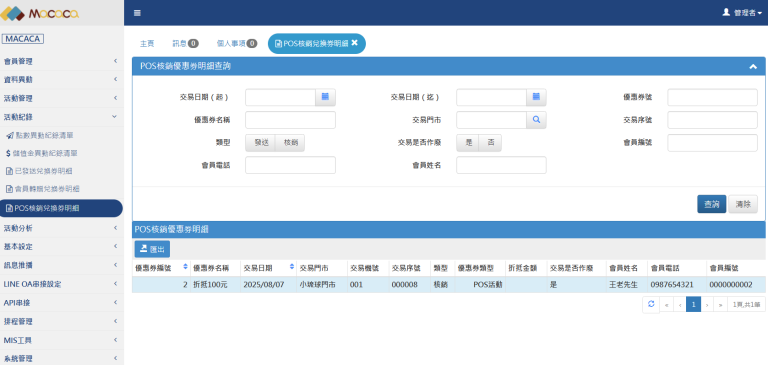Viewport: 768px width, 365px height.
Task: Expand 活動管理 sidebar menu
Action: 61,98
